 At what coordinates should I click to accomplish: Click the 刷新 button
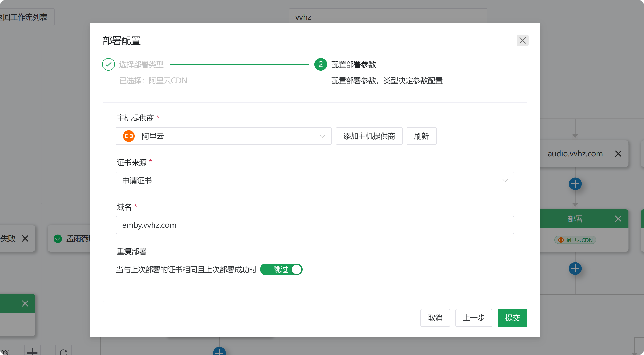pyautogui.click(x=421, y=136)
